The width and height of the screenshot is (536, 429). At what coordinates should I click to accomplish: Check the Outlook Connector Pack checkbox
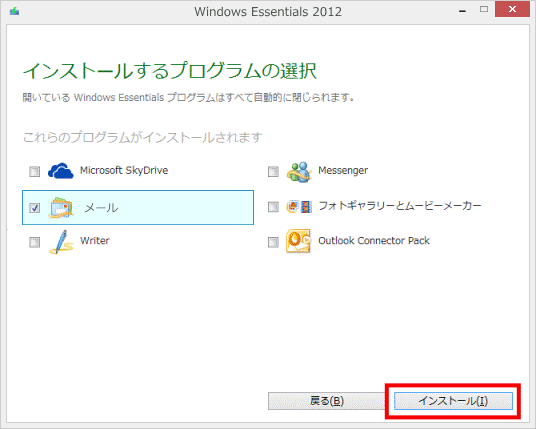(x=273, y=242)
